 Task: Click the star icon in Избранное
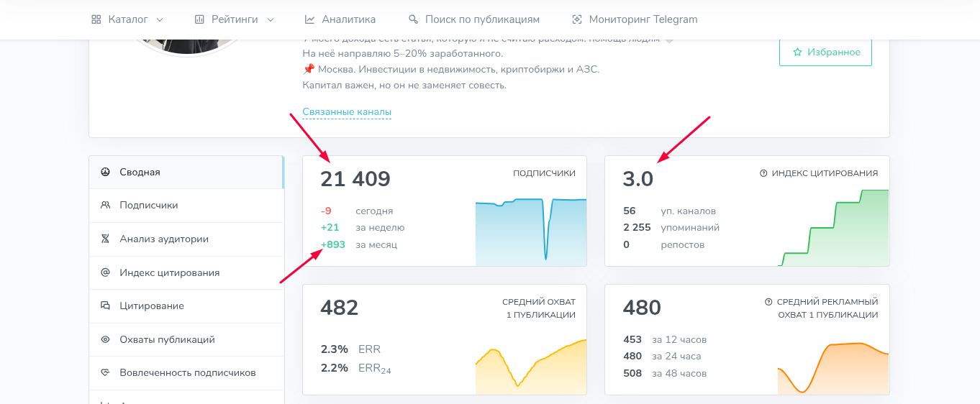(797, 52)
